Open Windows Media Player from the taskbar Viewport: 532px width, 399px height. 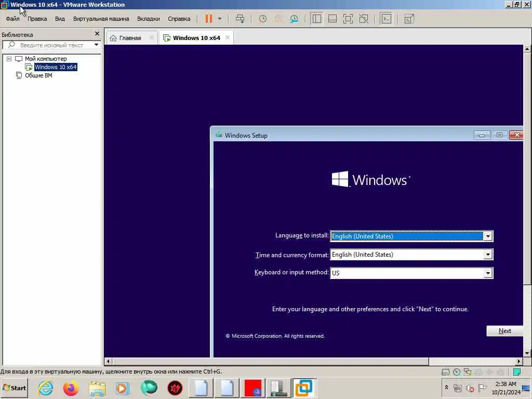click(x=123, y=388)
